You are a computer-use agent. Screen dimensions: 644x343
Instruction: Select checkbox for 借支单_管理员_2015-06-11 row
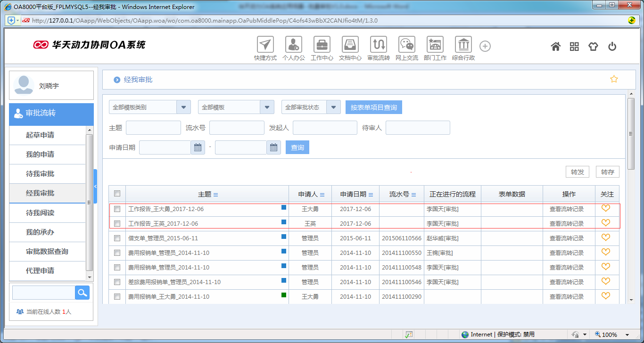click(x=117, y=238)
